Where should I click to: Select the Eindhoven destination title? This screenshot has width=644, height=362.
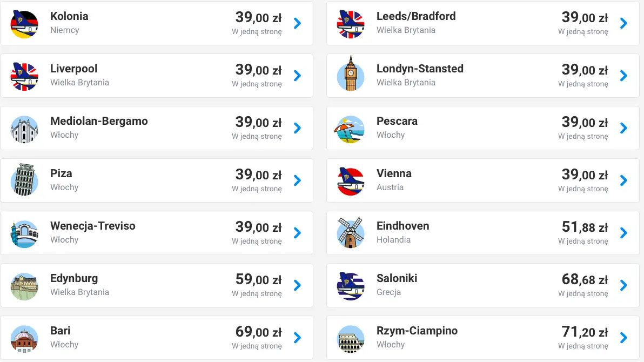pos(403,226)
